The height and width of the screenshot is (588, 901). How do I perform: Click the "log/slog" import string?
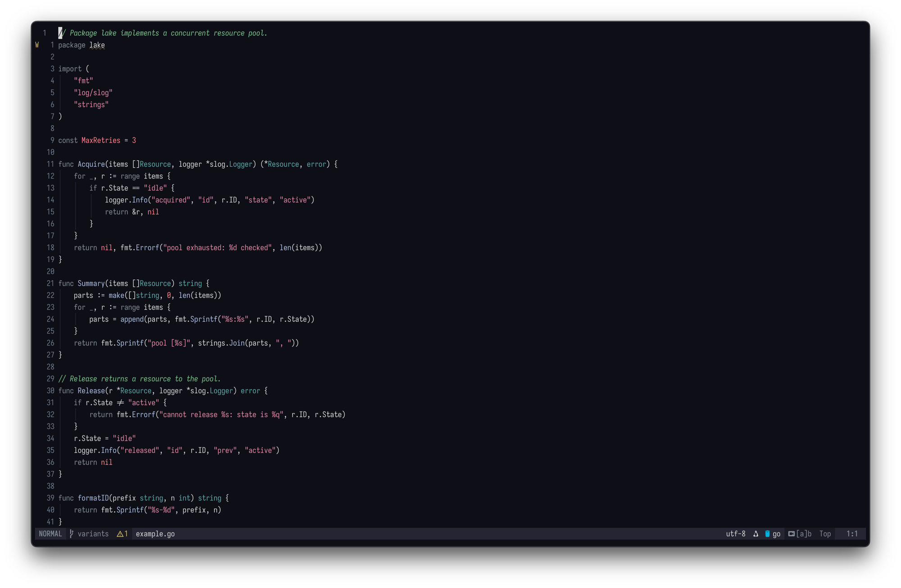tap(93, 92)
